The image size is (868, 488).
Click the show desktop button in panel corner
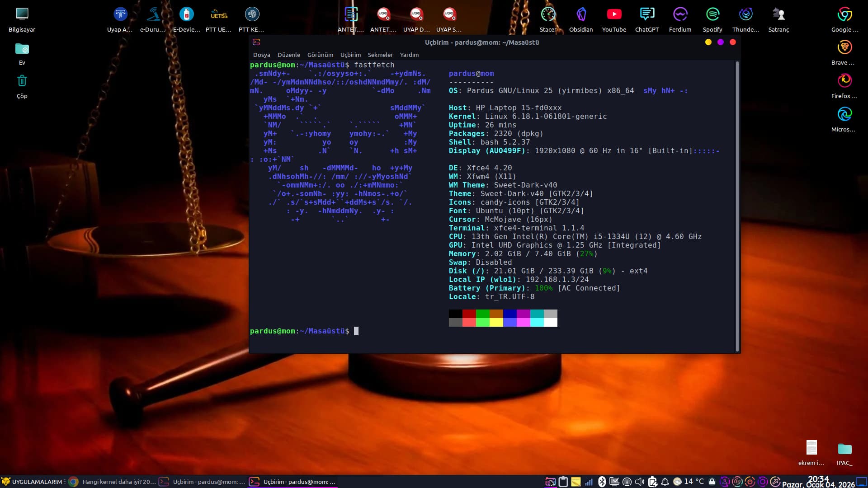point(862,482)
